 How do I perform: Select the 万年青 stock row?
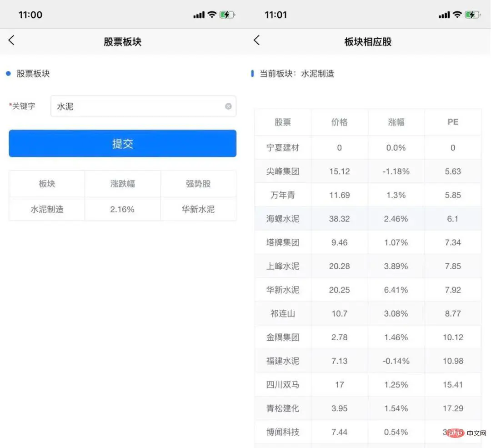point(368,195)
